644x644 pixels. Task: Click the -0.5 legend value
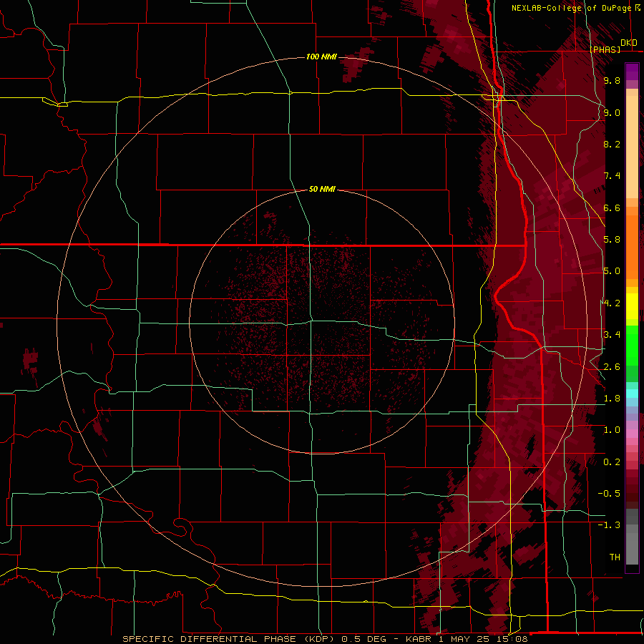coord(609,494)
